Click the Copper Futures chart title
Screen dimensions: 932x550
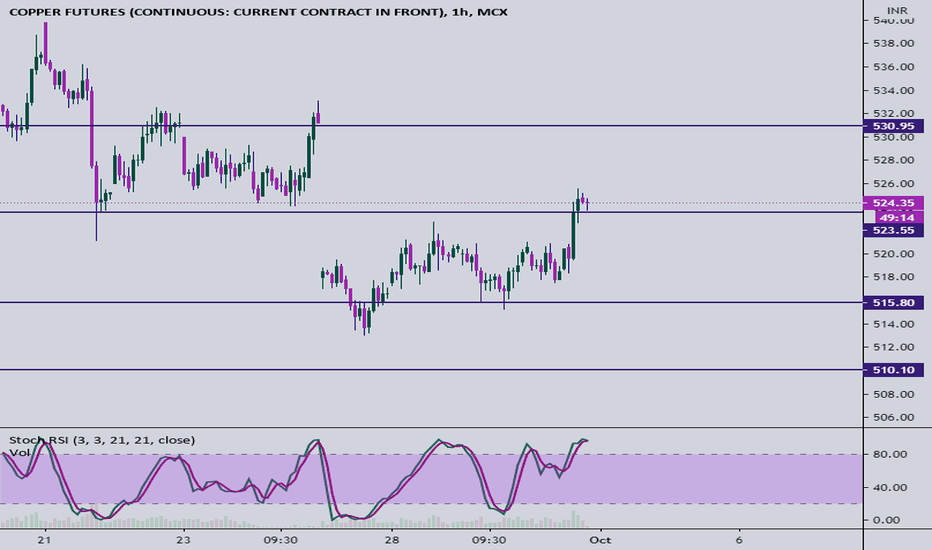coord(259,12)
